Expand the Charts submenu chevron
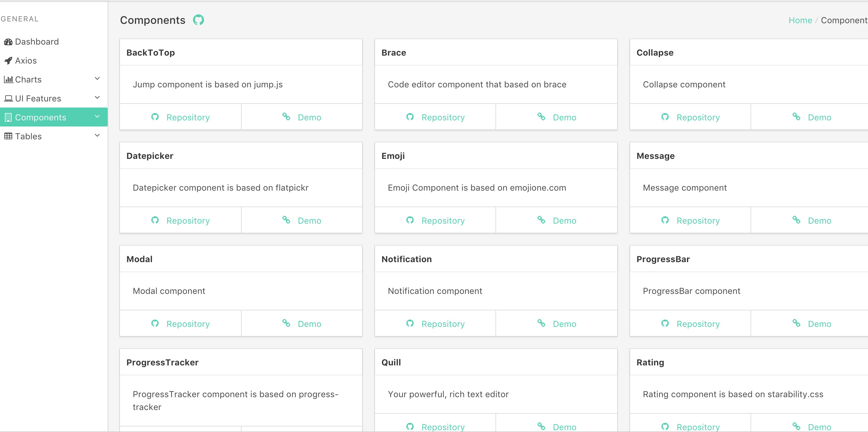Viewport: 868px width, 432px height. tap(97, 79)
